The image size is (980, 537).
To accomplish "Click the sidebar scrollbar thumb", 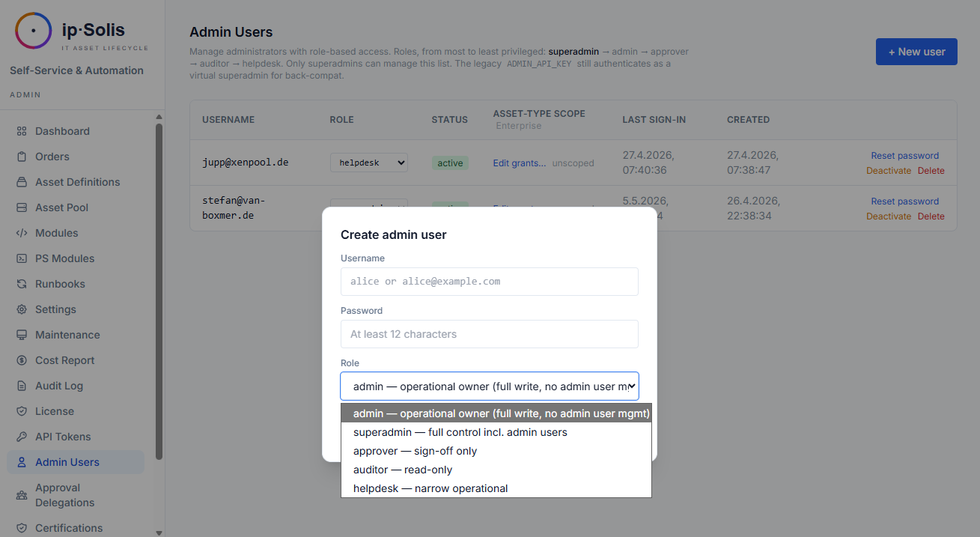I will point(159,291).
